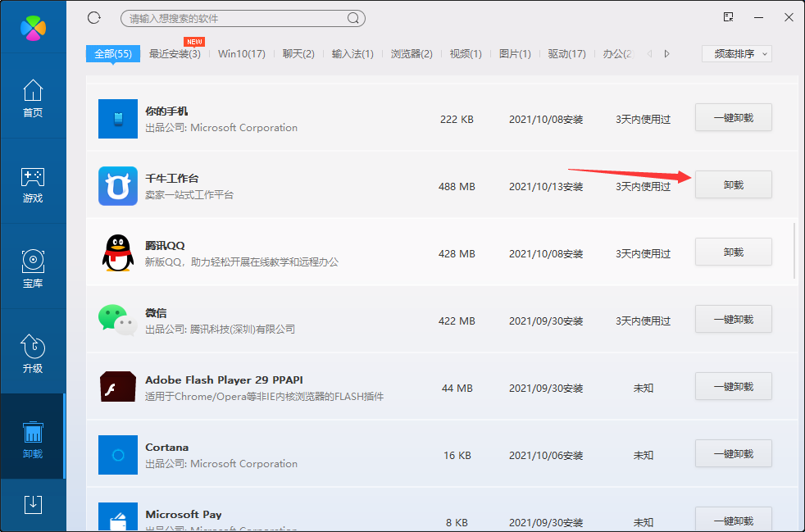
Task: Click 一键卸载 for Adobe Flash Player
Action: 734,387
